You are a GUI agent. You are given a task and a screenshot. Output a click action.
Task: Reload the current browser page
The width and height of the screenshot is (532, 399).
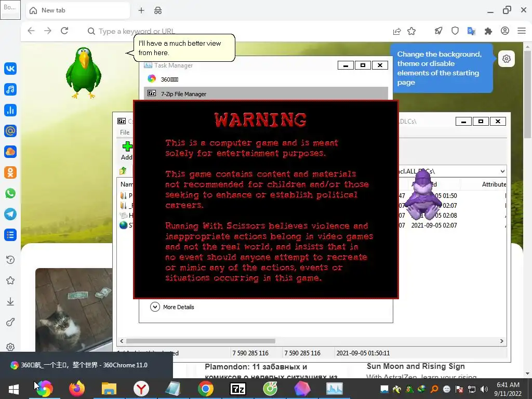click(64, 31)
